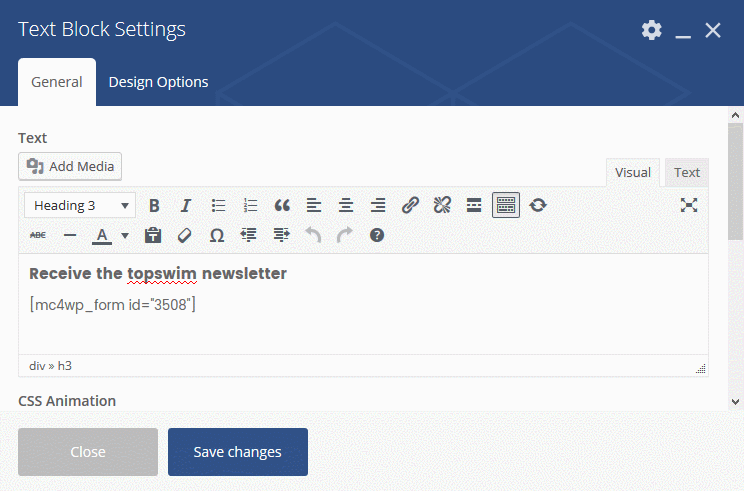Screen dimensions: 744x491
Task: Expand the text color picker arrow
Action: click(x=125, y=236)
